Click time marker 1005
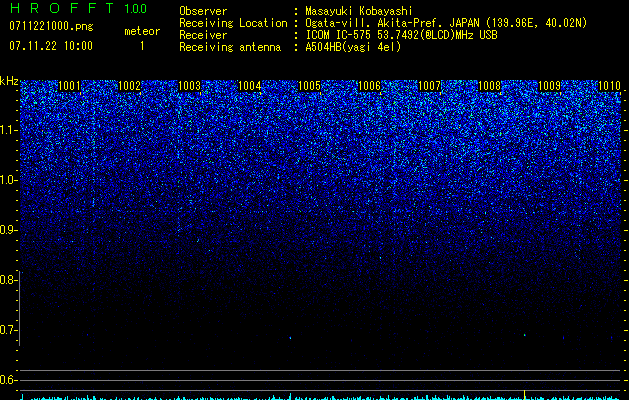 click(x=309, y=86)
